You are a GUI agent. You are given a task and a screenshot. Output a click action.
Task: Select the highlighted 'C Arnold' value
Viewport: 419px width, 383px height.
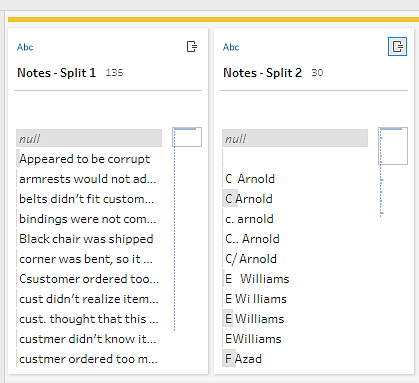click(x=295, y=199)
